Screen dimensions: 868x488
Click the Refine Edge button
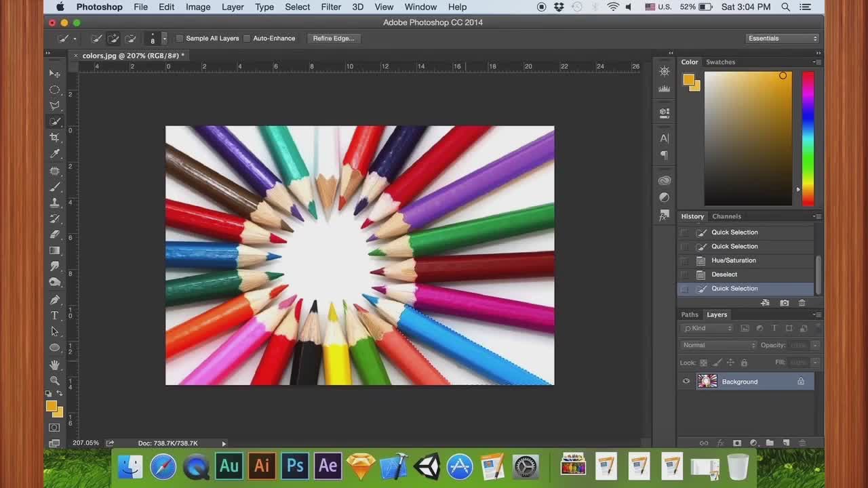click(334, 39)
